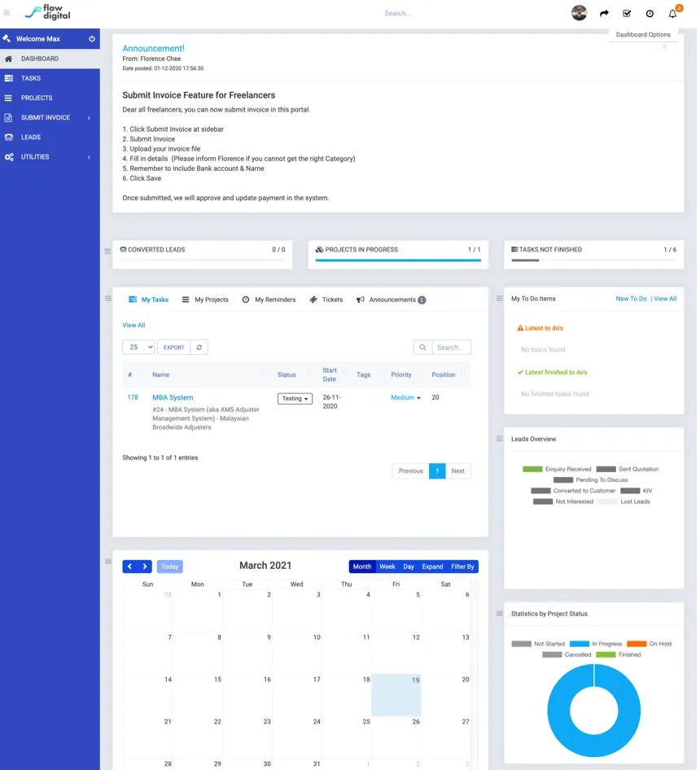Switch to the Announcements tab
Screen dimensions: 700x770
(391, 300)
